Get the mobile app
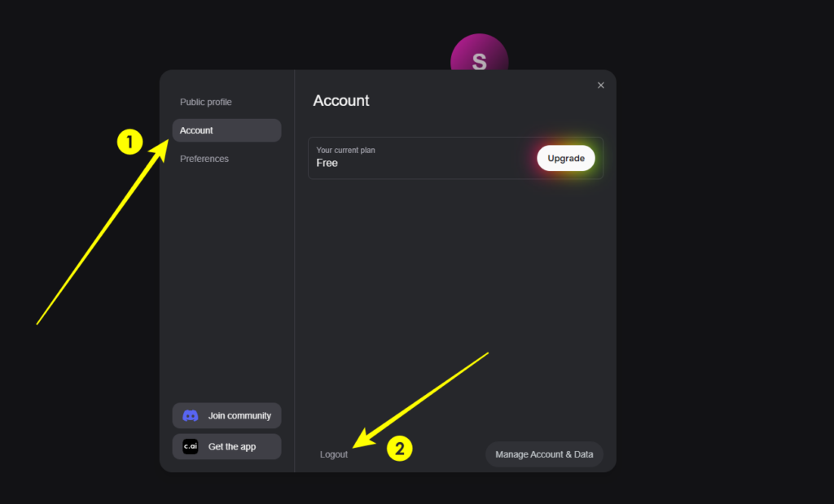834x504 pixels. (226, 446)
